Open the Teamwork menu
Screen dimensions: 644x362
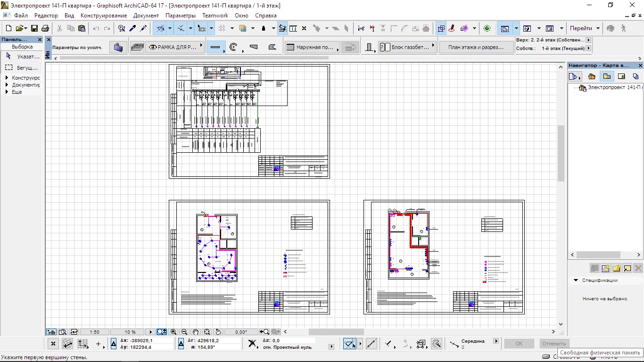215,16
